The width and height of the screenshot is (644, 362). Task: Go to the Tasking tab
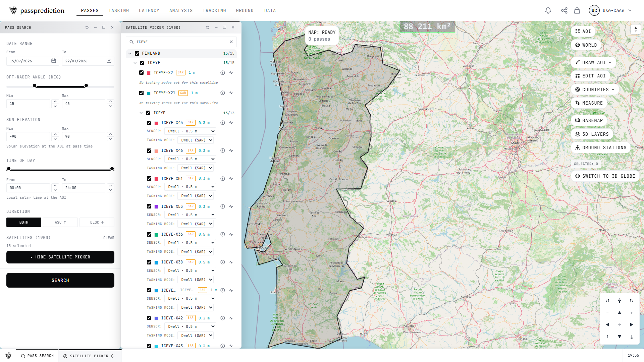tap(119, 10)
